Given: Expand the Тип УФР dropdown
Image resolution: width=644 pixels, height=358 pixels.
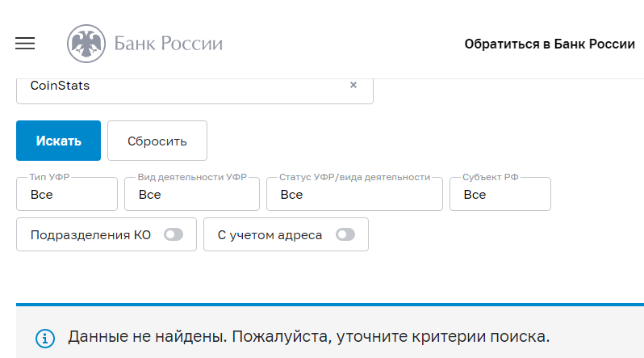Looking at the screenshot, I should [67, 195].
